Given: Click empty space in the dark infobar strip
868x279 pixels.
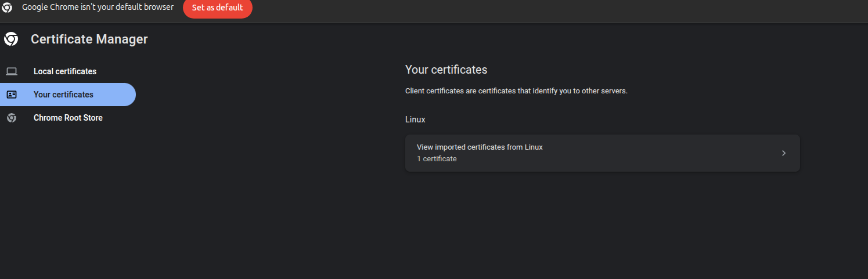Looking at the screenshot, I should pyautogui.click(x=523, y=10).
